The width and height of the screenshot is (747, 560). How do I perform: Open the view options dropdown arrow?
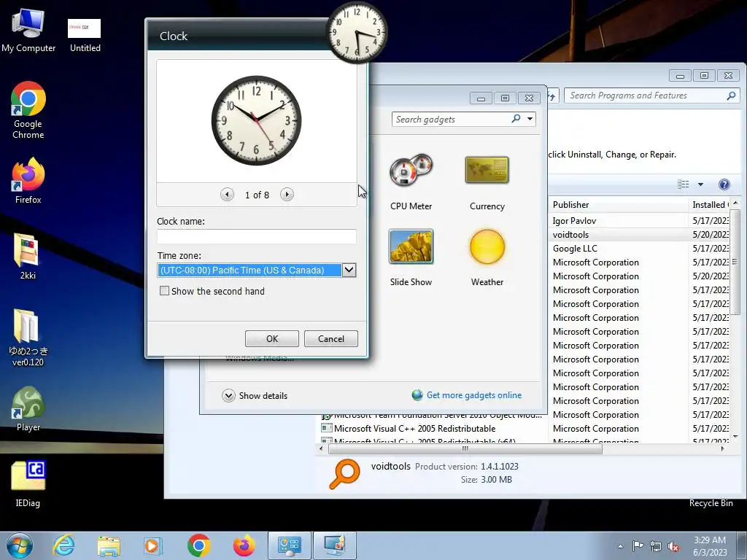click(700, 184)
